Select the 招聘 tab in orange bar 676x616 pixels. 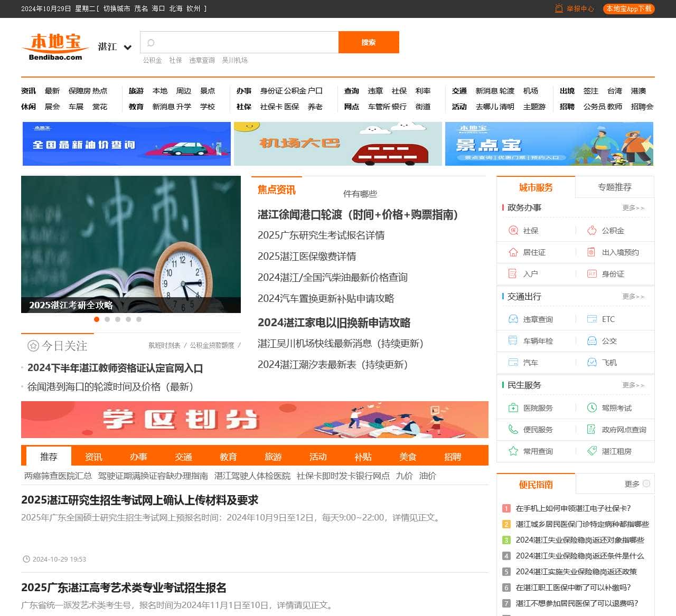453,457
